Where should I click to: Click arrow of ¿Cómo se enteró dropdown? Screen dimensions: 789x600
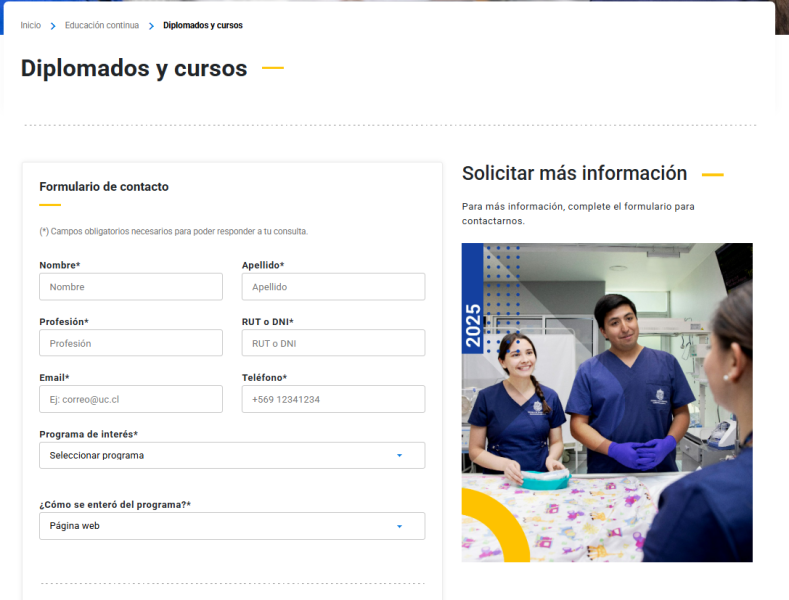[400, 527]
